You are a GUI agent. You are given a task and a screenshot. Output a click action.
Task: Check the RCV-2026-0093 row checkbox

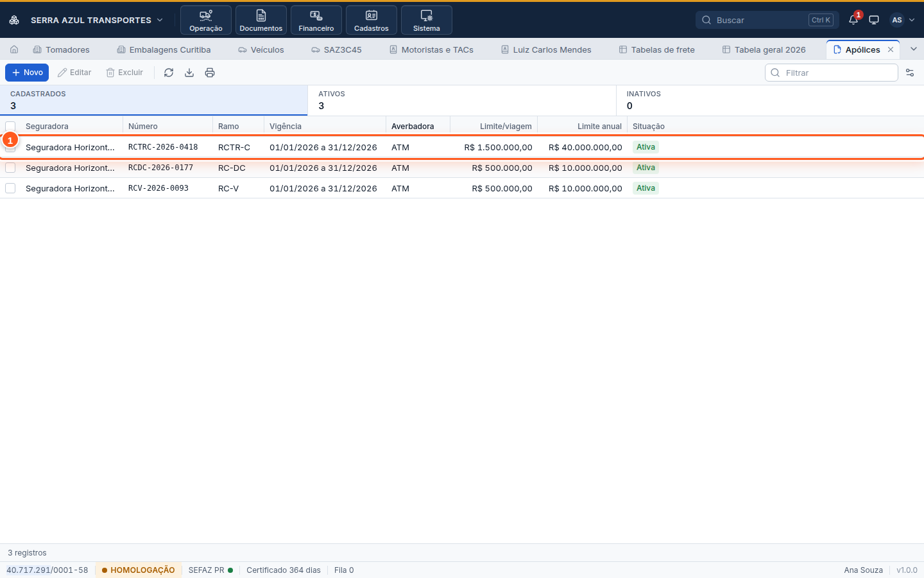tap(10, 188)
